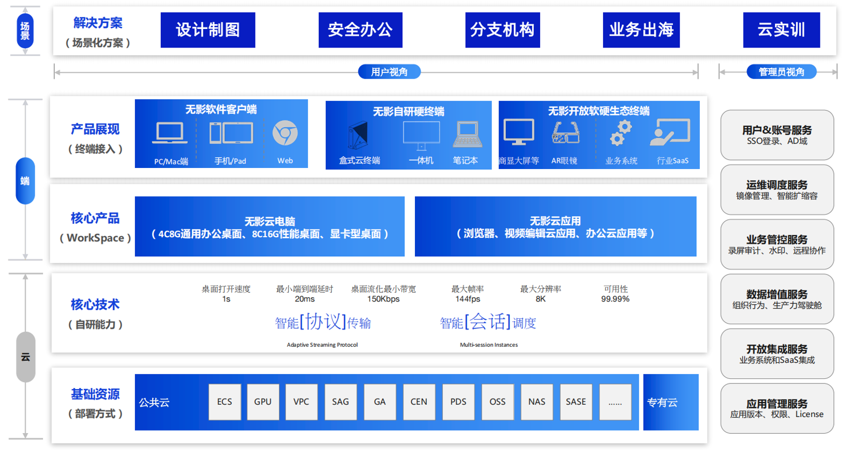Screen dimensions: 868x461
Task: Switch to the 云实训 scenario
Action: point(781,30)
